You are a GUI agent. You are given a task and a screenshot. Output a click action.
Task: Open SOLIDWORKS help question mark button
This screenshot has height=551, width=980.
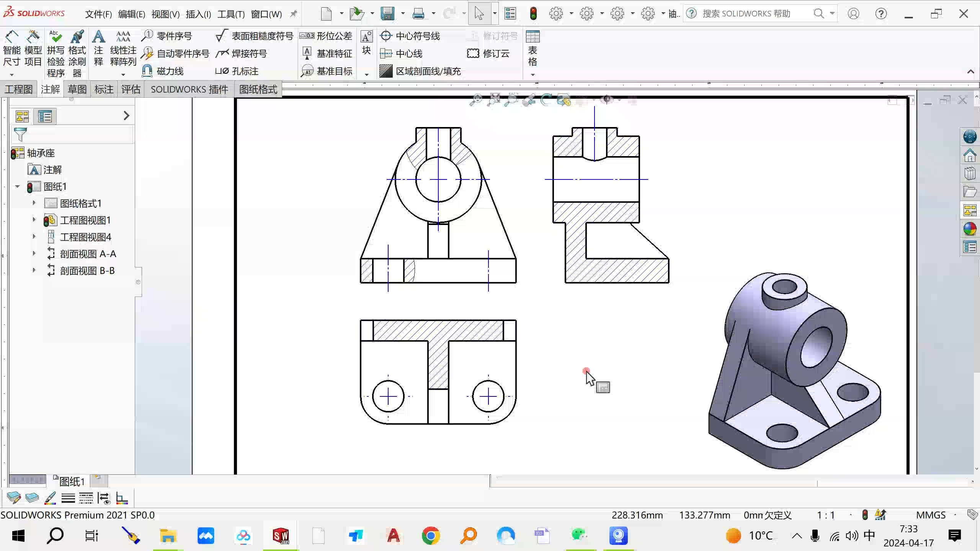(881, 14)
